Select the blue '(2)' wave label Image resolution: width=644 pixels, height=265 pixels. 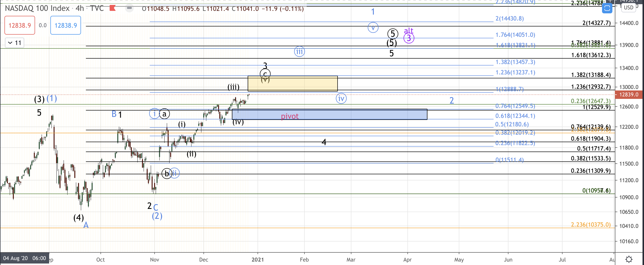157,216
